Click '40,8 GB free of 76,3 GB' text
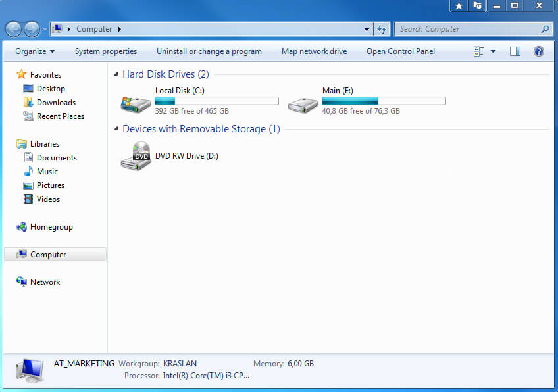558x392 pixels. point(361,111)
